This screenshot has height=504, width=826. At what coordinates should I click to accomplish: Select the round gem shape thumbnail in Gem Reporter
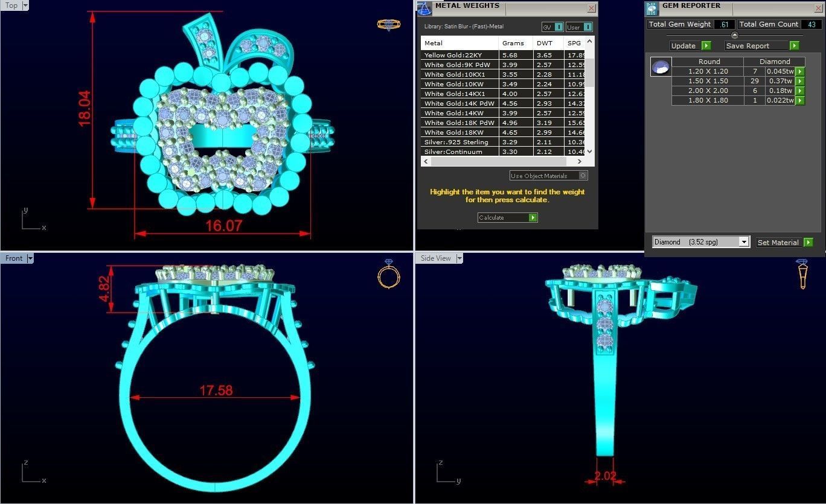[x=661, y=66]
